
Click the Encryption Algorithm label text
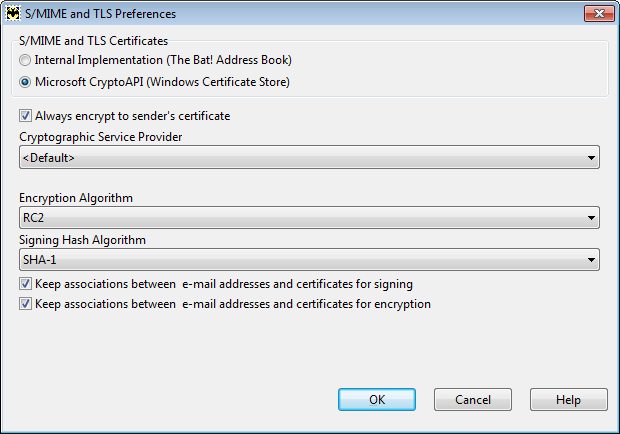(76, 198)
